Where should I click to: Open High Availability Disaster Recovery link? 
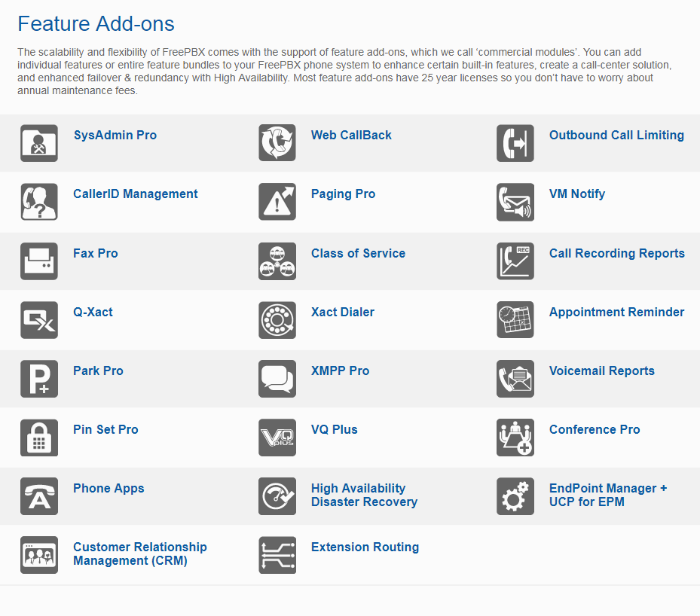[364, 495]
